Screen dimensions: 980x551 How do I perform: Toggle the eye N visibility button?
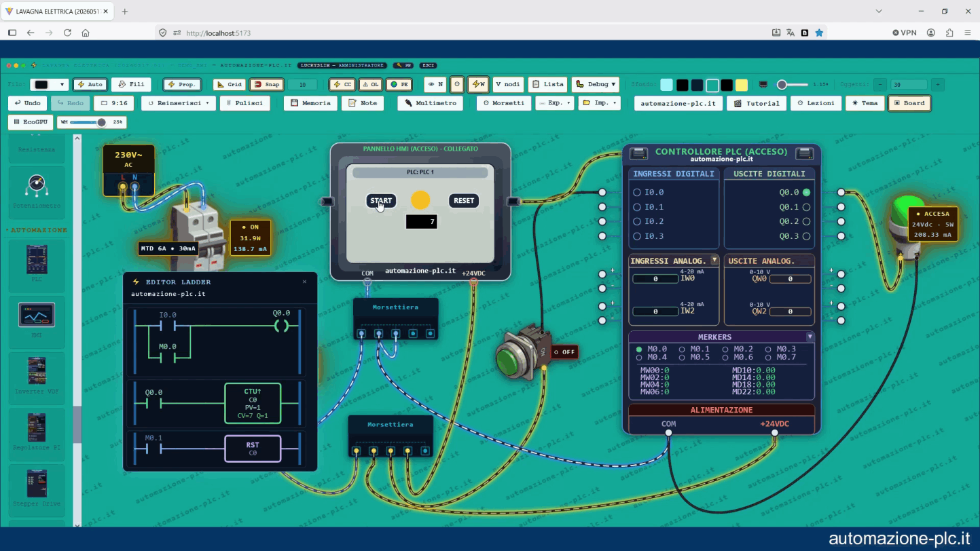click(435, 85)
